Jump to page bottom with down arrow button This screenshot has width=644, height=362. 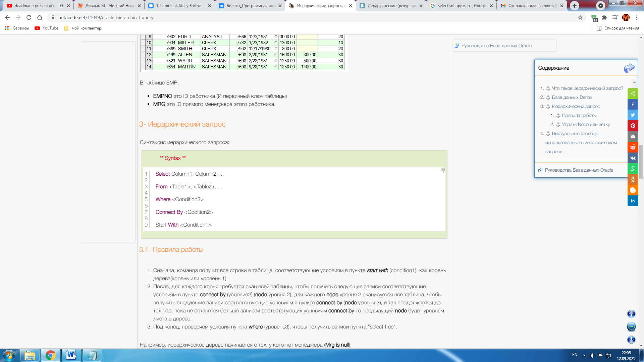[x=631, y=340]
